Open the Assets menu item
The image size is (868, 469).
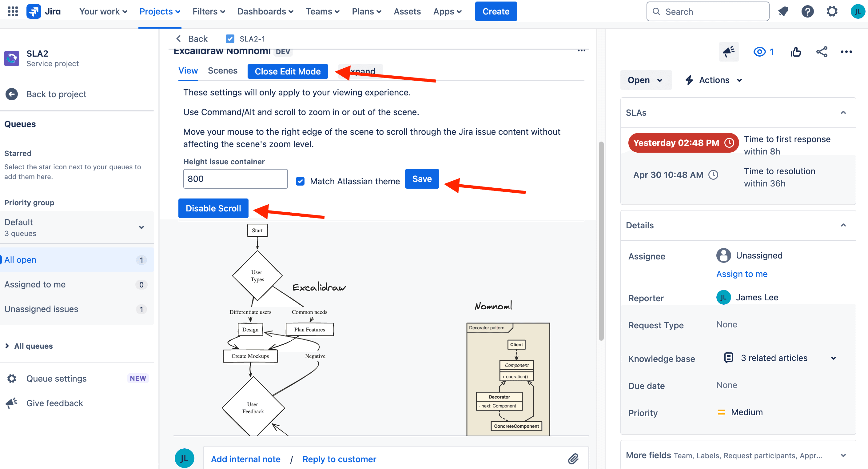pyautogui.click(x=407, y=11)
